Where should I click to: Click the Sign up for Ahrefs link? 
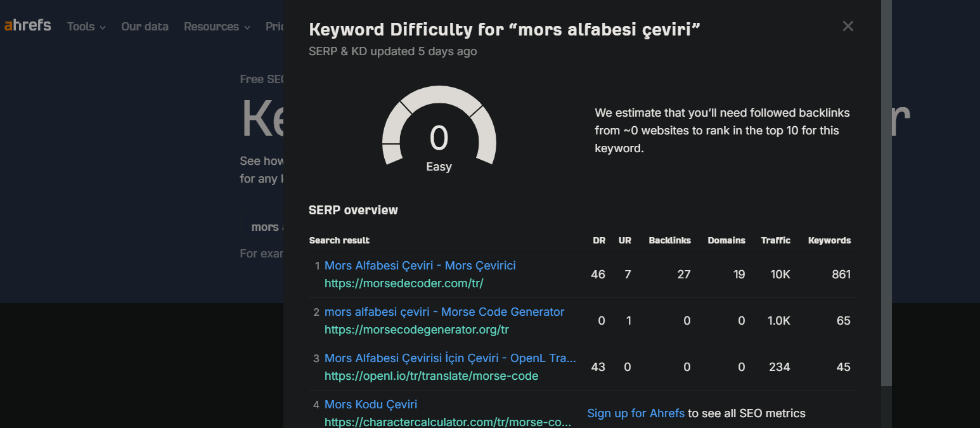coord(636,413)
